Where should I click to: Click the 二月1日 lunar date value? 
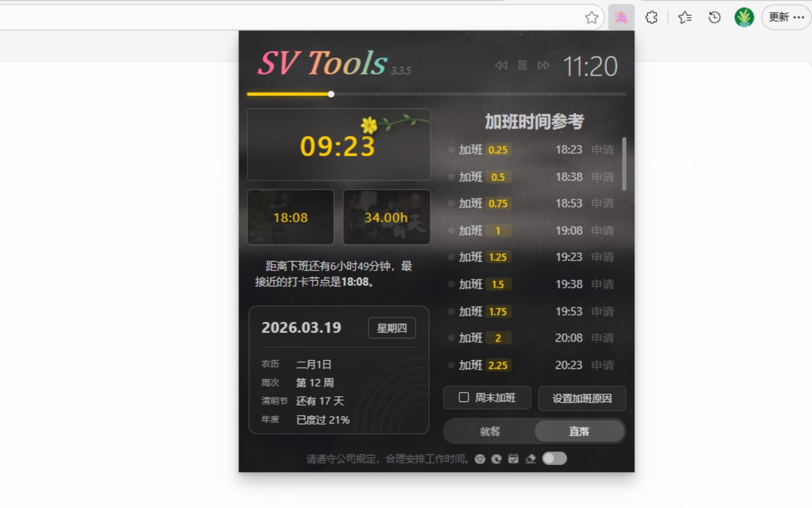[x=314, y=364]
